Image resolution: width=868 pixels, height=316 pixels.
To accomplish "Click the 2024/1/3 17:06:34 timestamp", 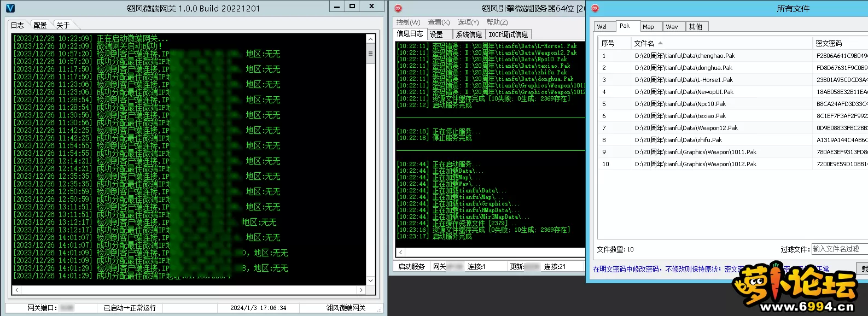I will click(258, 308).
